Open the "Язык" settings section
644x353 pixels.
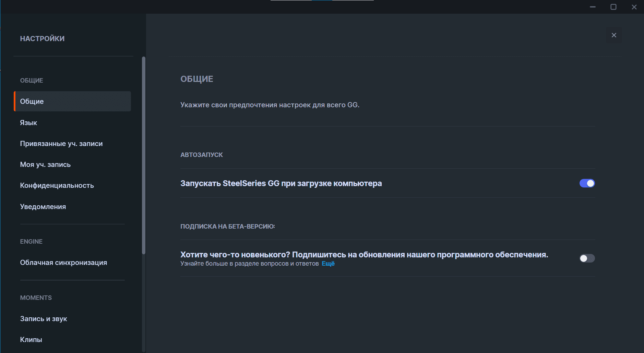pos(28,123)
